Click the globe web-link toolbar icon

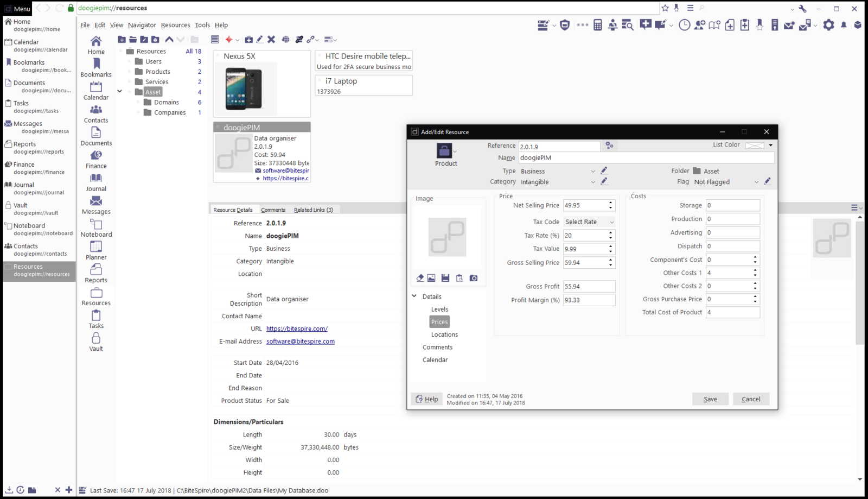pos(285,39)
